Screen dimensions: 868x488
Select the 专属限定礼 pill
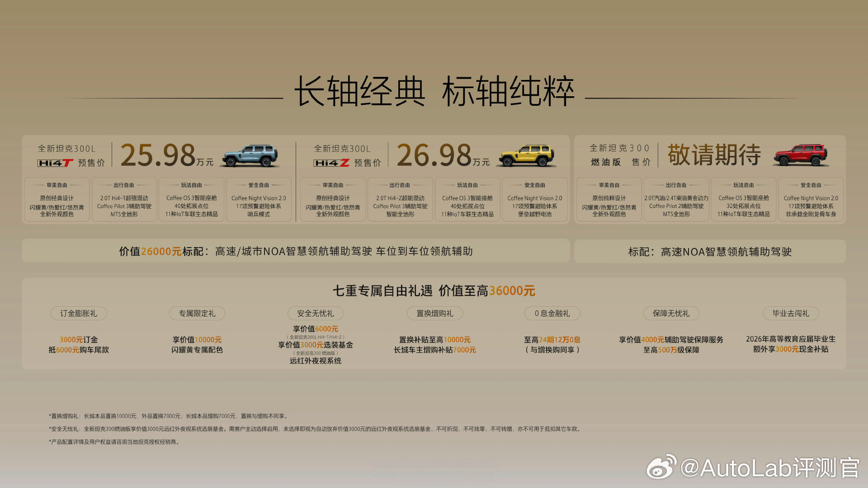pyautogui.click(x=197, y=314)
